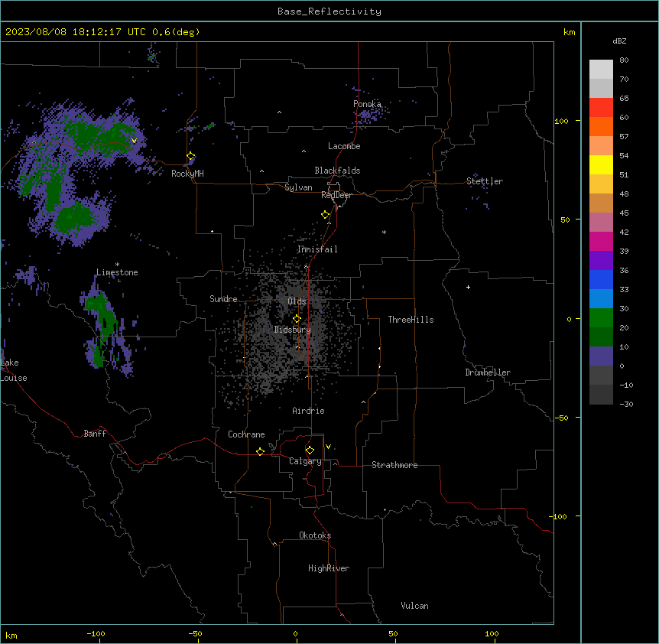Click the Stettler label
The image size is (659, 644).
pyautogui.click(x=485, y=181)
